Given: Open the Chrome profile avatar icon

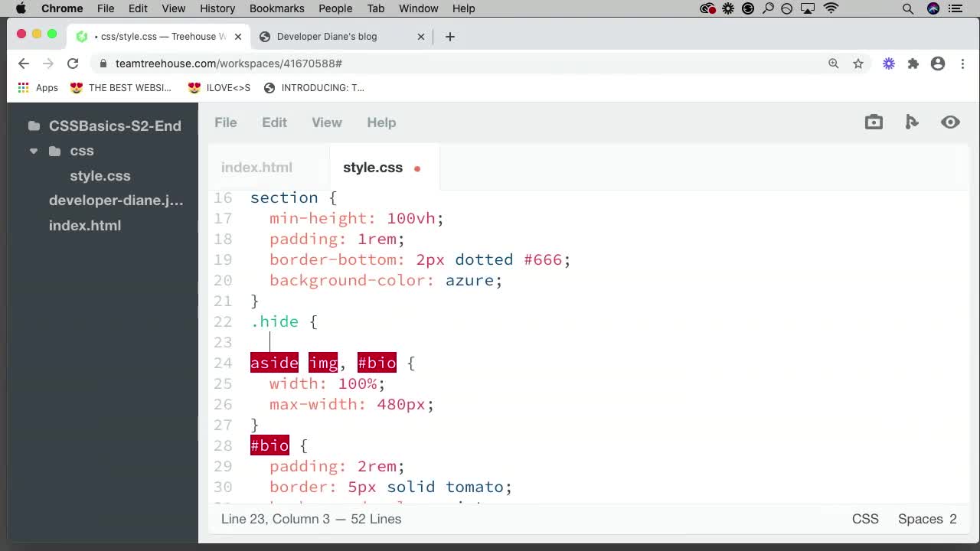Looking at the screenshot, I should tap(938, 64).
